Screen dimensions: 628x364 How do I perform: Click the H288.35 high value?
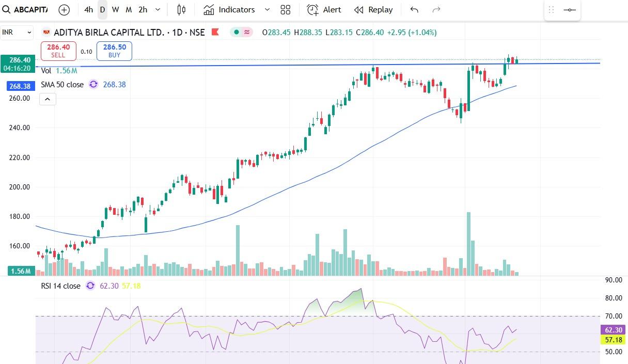[x=308, y=32]
